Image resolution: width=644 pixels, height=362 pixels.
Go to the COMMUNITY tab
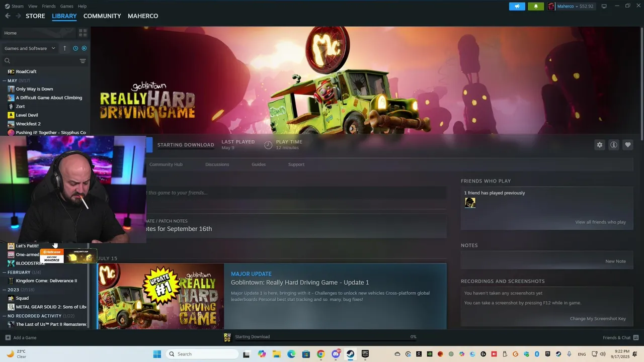click(x=102, y=16)
